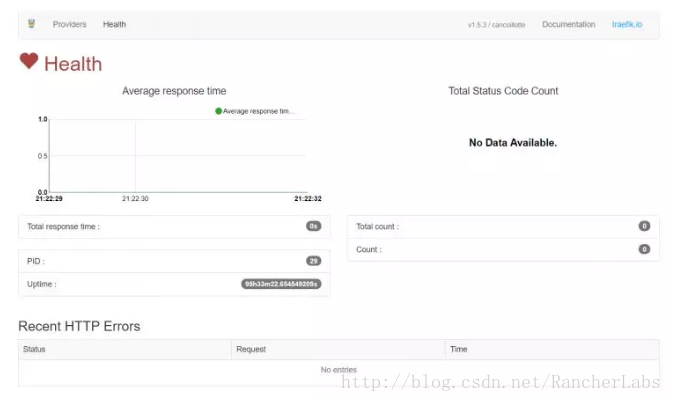Toggle the green Average response time legend dot
Image resolution: width=673 pixels, height=402 pixels.
point(218,111)
